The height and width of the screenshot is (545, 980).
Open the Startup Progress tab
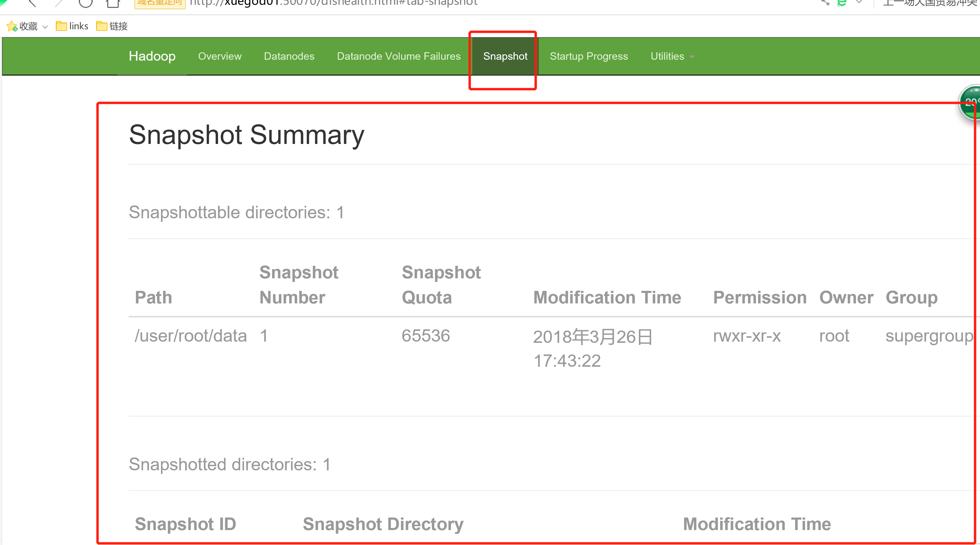[588, 56]
